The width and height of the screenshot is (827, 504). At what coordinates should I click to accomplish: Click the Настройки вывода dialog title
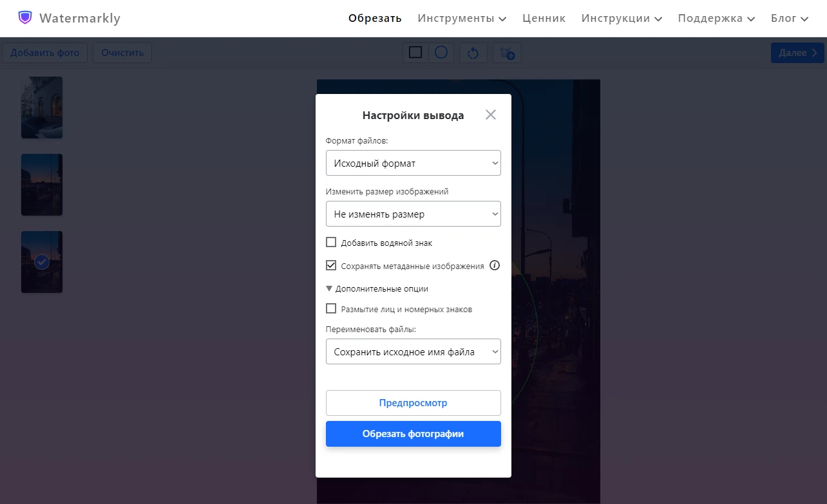[x=413, y=116]
